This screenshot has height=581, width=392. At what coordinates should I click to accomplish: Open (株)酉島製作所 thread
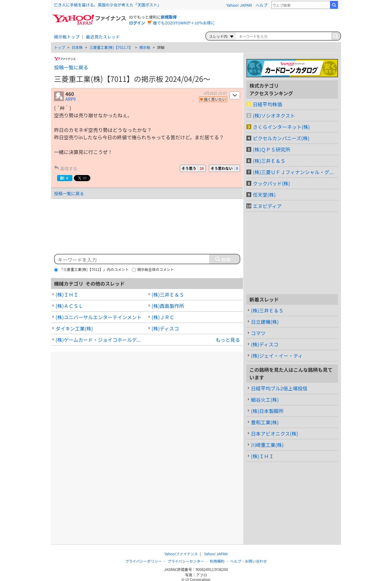168,306
